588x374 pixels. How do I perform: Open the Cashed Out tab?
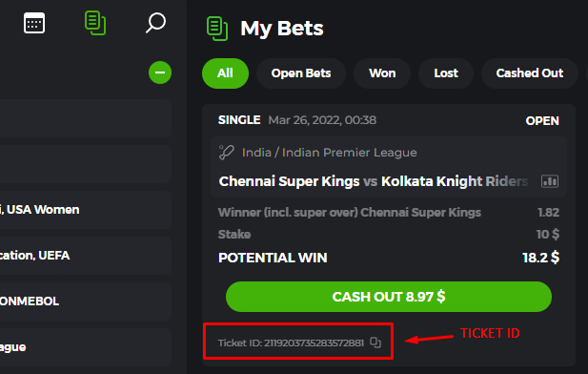pyautogui.click(x=530, y=73)
